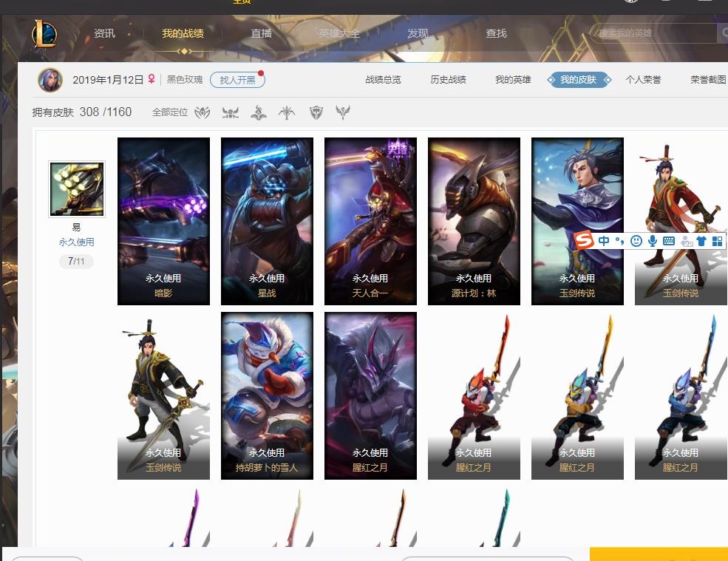Click the summoner profile avatar
Viewport: 728px width, 561px height.
point(50,80)
